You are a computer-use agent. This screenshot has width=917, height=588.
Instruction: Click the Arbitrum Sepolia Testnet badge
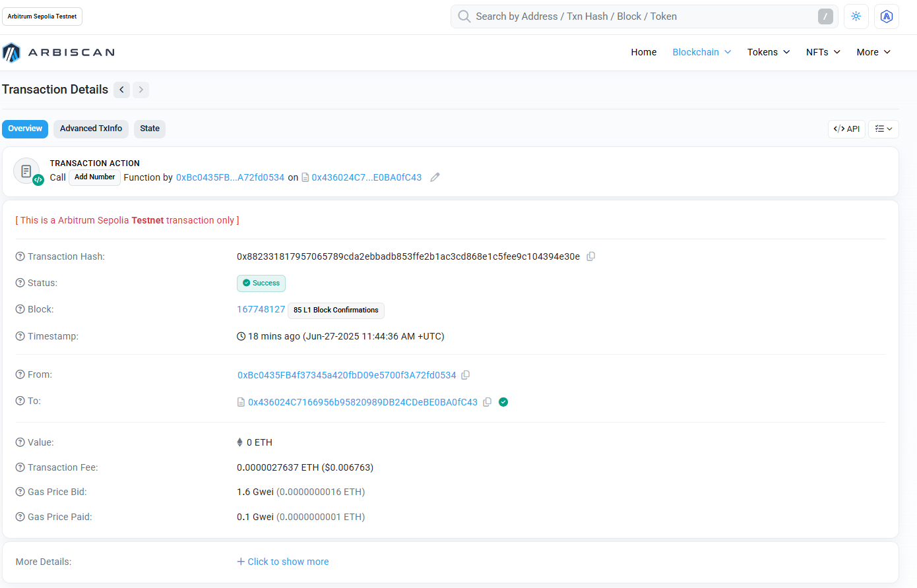click(x=42, y=16)
